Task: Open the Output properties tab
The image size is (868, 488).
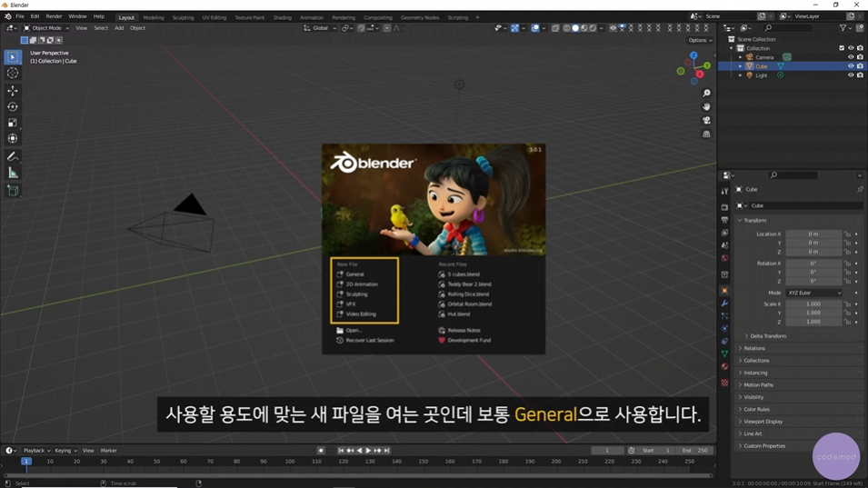Action: click(724, 220)
